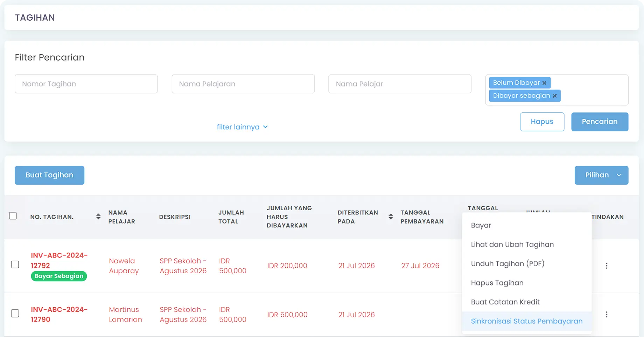Sort by No. Tagihan column arrows
This screenshot has width=644, height=337.
coord(98,216)
